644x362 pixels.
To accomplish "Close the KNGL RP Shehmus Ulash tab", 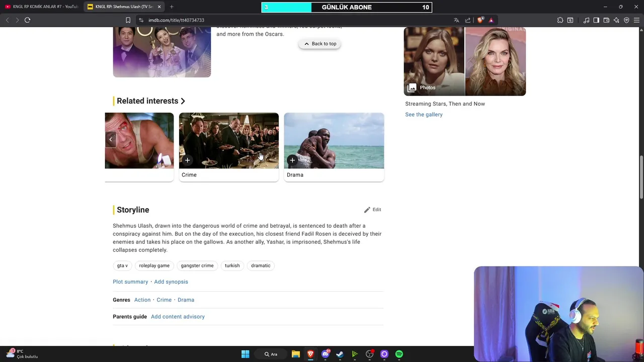I will (x=159, y=7).
